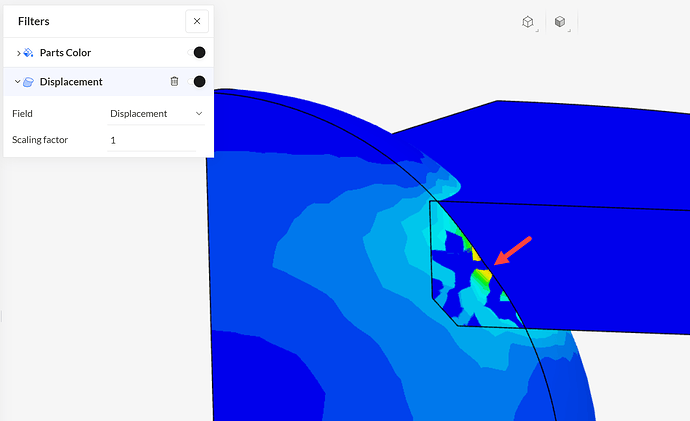Open the wireframe cube view options
690x421 pixels.
pyautogui.click(x=528, y=22)
